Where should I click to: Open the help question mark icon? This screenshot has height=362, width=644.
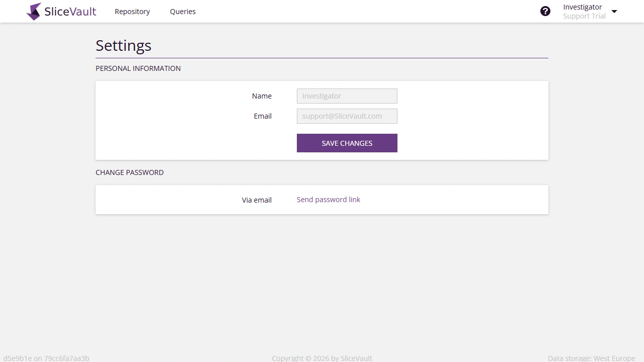click(x=545, y=11)
